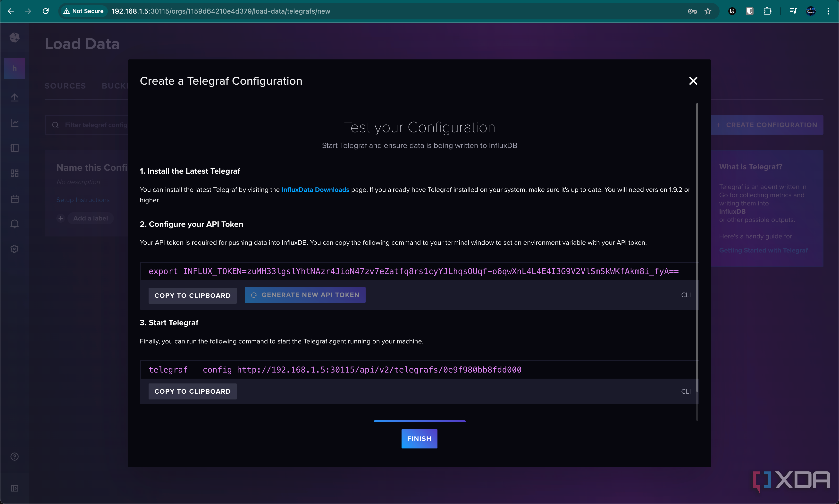This screenshot has width=839, height=504.
Task: Open Setup Instructions link on the config card
Action: (83, 200)
